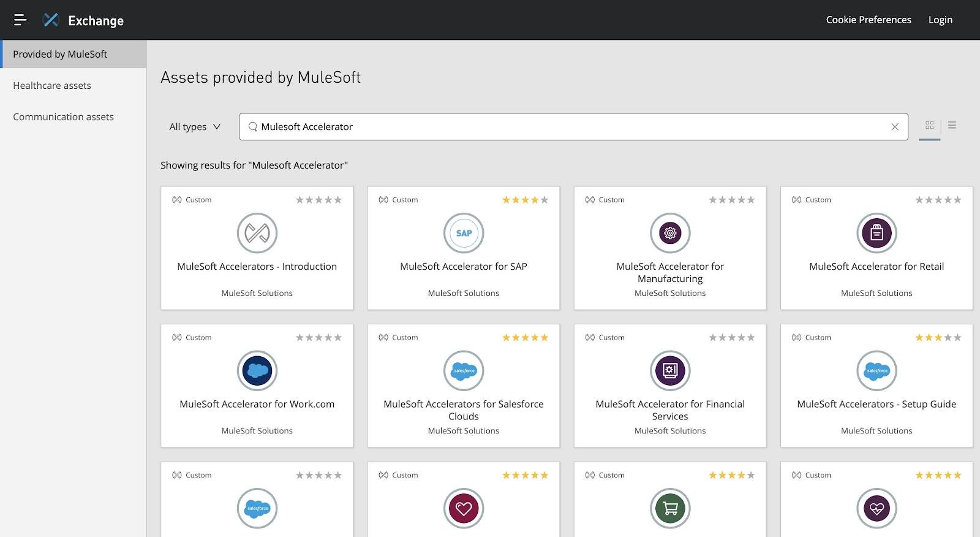Screen dimensions: 980x537
Task: Open the hamburger navigation menu
Action: point(20,20)
